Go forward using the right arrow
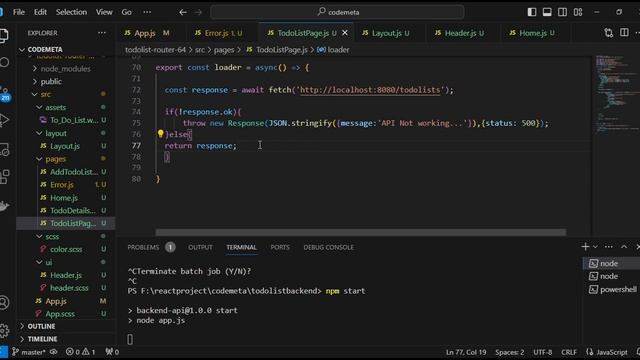The height and width of the screenshot is (360, 640). click(x=198, y=12)
